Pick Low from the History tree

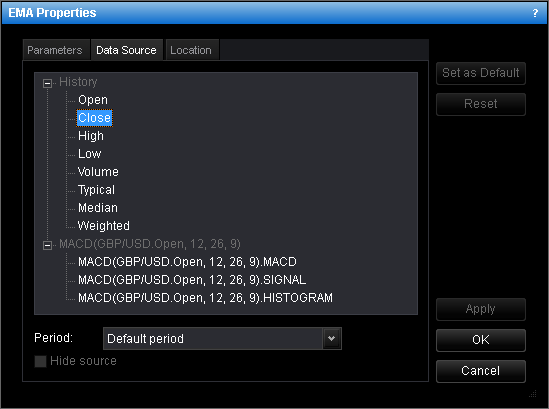click(90, 154)
